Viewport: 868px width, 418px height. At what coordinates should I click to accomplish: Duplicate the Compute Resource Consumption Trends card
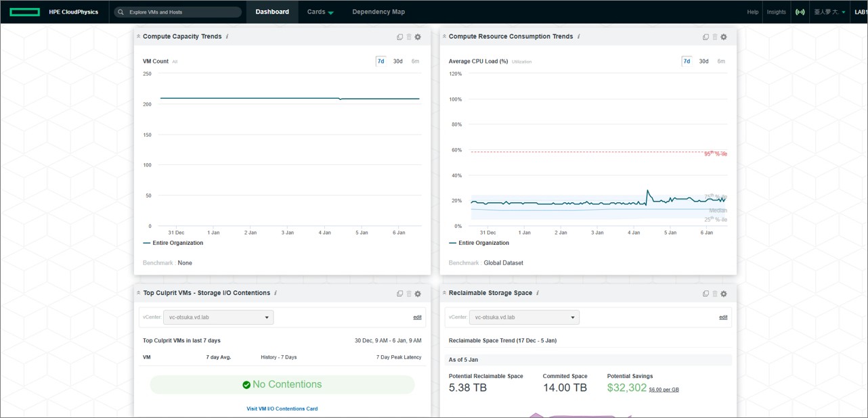[706, 37]
